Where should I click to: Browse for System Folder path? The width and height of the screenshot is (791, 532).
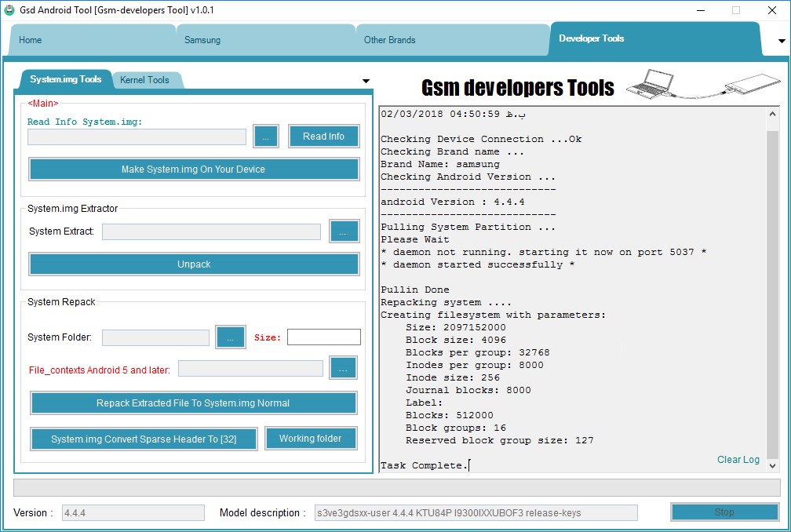point(231,337)
